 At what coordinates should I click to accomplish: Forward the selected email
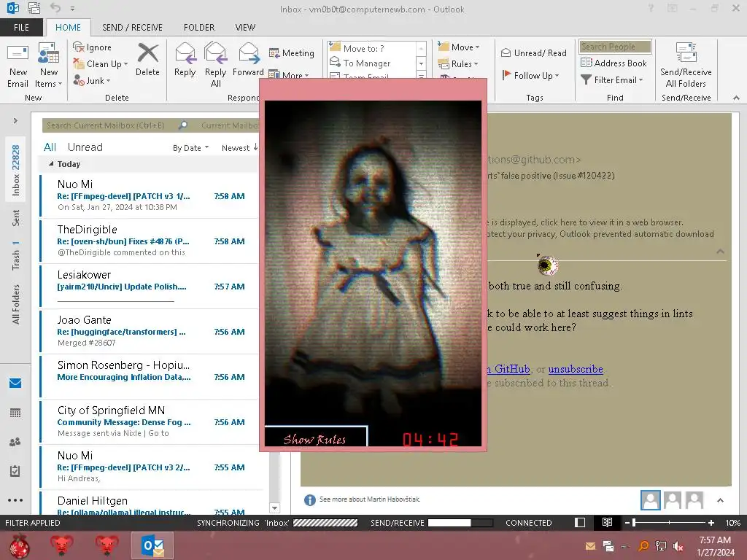tap(248, 60)
